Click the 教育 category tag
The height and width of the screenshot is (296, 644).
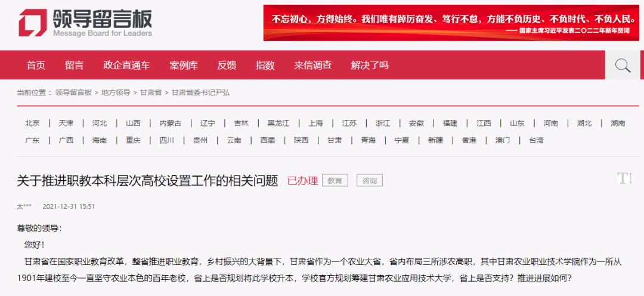point(335,180)
